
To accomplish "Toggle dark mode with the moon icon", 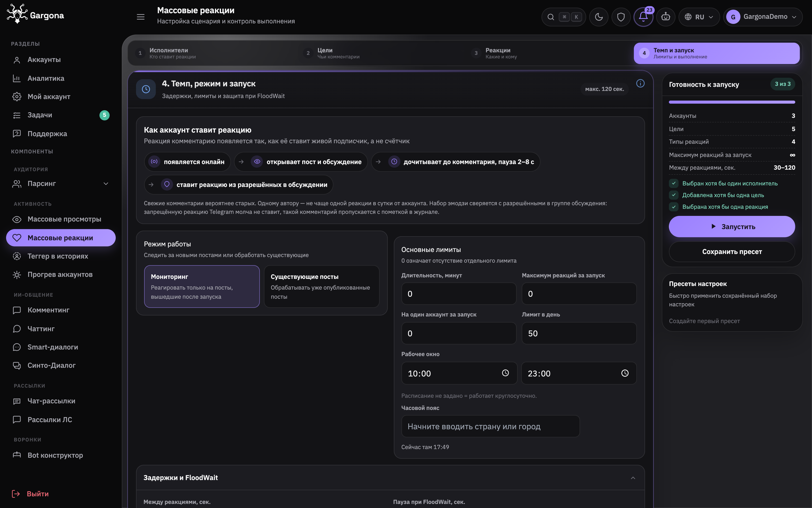I will point(599,17).
